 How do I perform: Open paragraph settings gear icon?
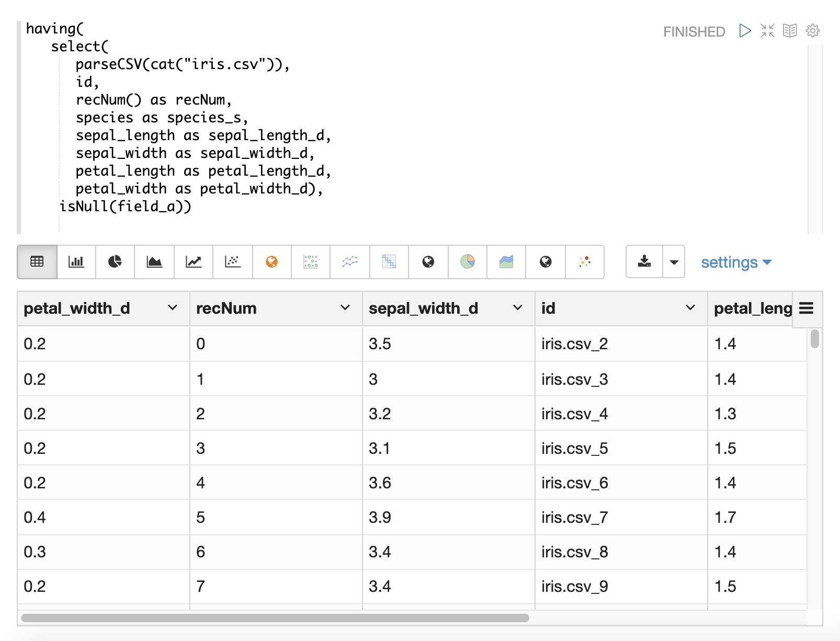coord(812,31)
